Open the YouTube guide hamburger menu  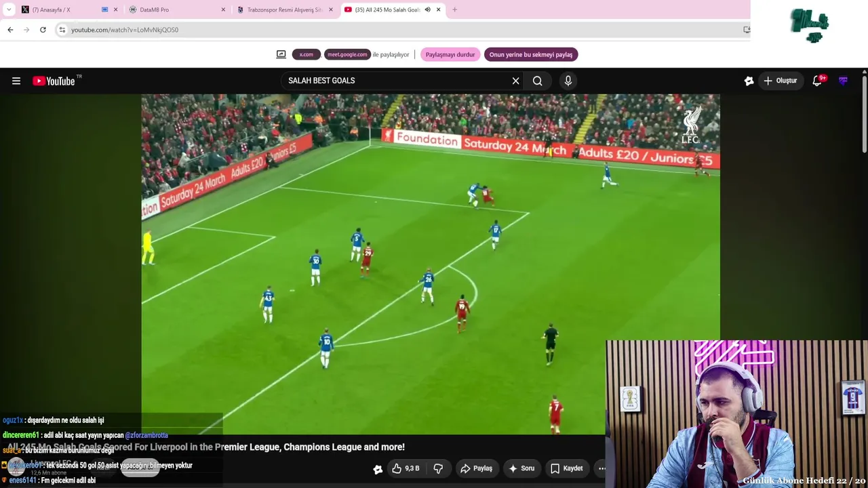pyautogui.click(x=16, y=81)
